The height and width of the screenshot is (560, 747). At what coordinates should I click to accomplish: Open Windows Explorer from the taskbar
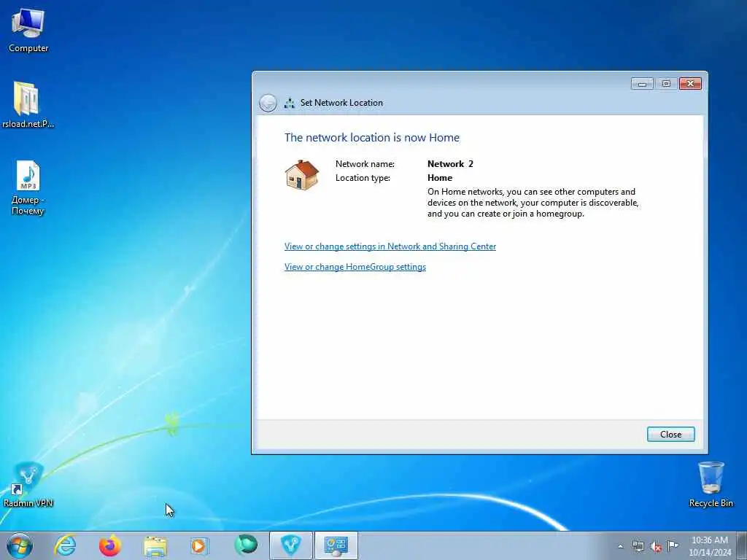[x=155, y=545]
